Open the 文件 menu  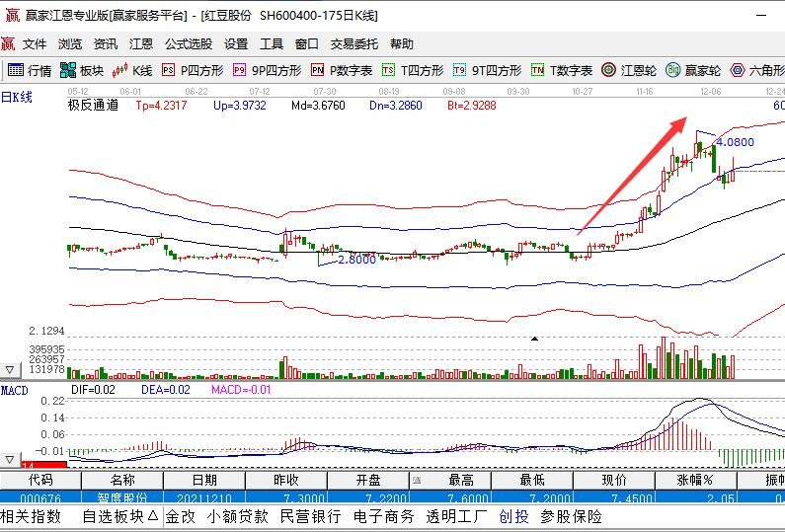35,44
